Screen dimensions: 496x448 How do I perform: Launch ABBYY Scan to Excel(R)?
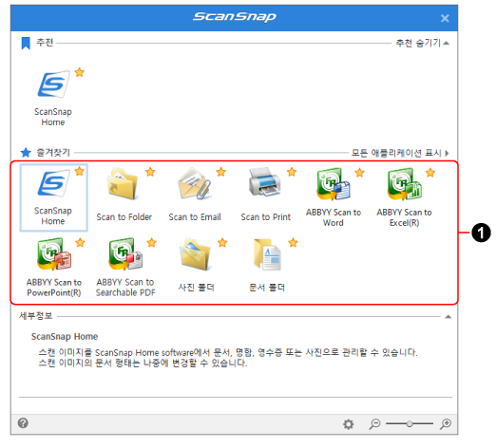[404, 197]
